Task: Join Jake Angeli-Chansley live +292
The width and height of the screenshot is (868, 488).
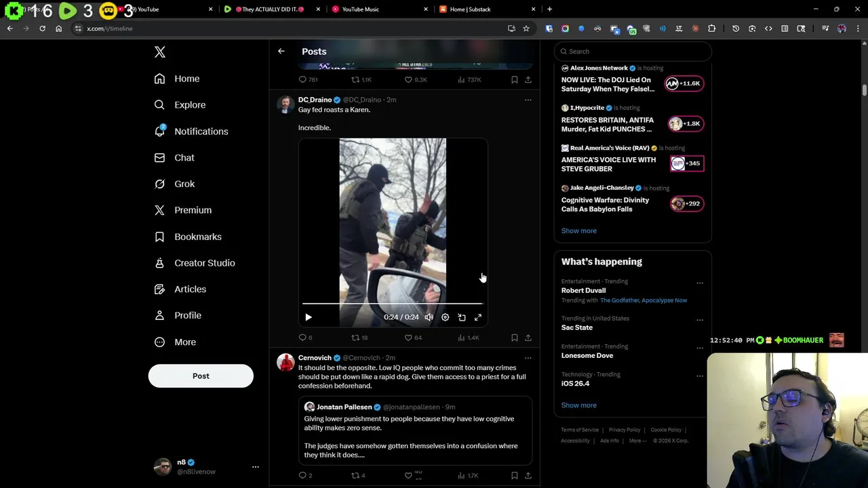Action: tap(687, 203)
